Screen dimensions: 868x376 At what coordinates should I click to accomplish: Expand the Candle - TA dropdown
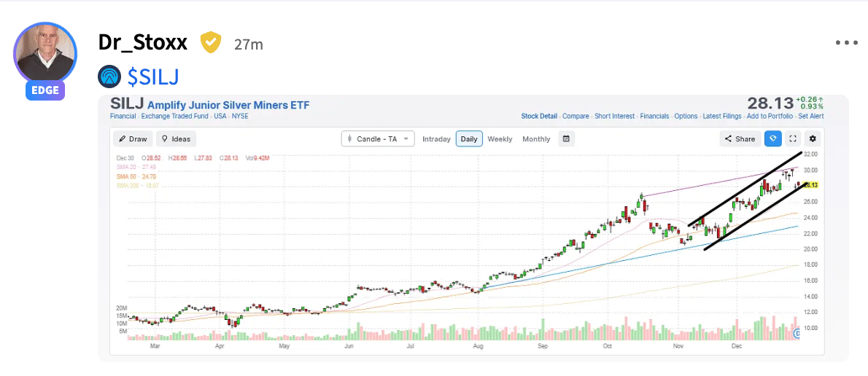pos(378,138)
